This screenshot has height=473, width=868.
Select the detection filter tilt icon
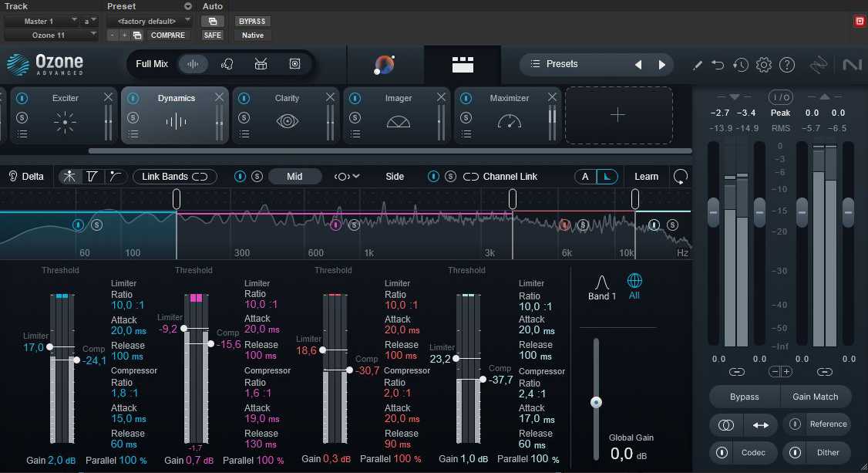(92, 176)
